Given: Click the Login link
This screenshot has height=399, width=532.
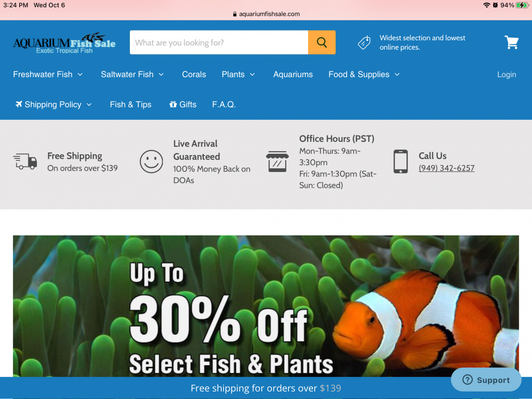Looking at the screenshot, I should coord(507,74).
